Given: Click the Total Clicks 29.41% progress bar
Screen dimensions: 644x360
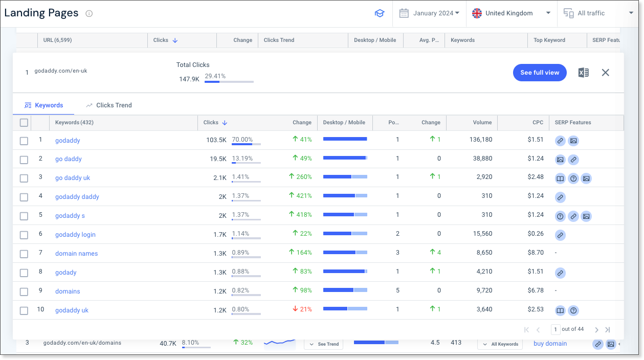Looking at the screenshot, I should tap(229, 82).
